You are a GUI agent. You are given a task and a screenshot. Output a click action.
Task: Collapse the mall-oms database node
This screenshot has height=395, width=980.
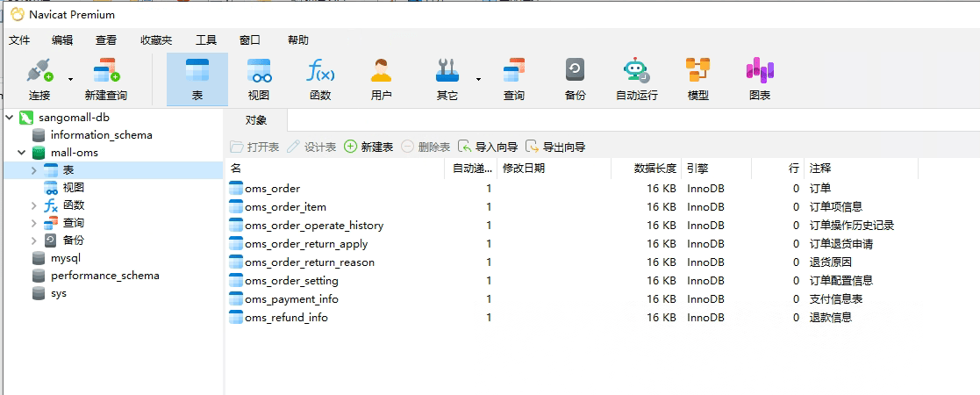pyautogui.click(x=22, y=153)
